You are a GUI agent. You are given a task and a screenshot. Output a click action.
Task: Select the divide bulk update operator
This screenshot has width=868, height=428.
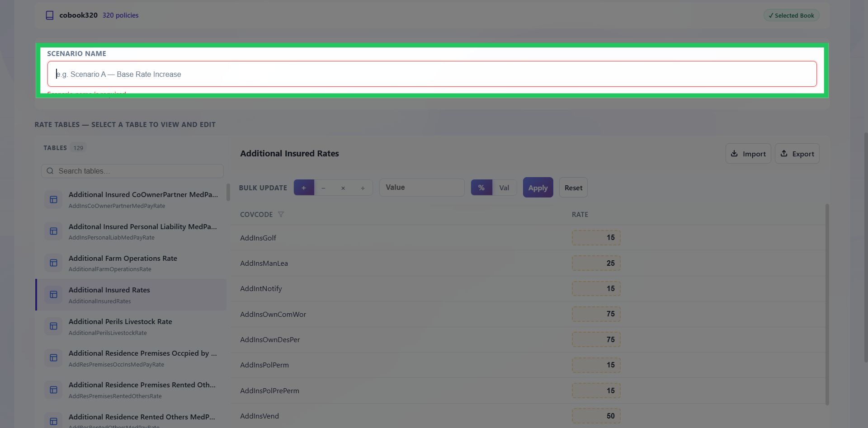(x=363, y=188)
